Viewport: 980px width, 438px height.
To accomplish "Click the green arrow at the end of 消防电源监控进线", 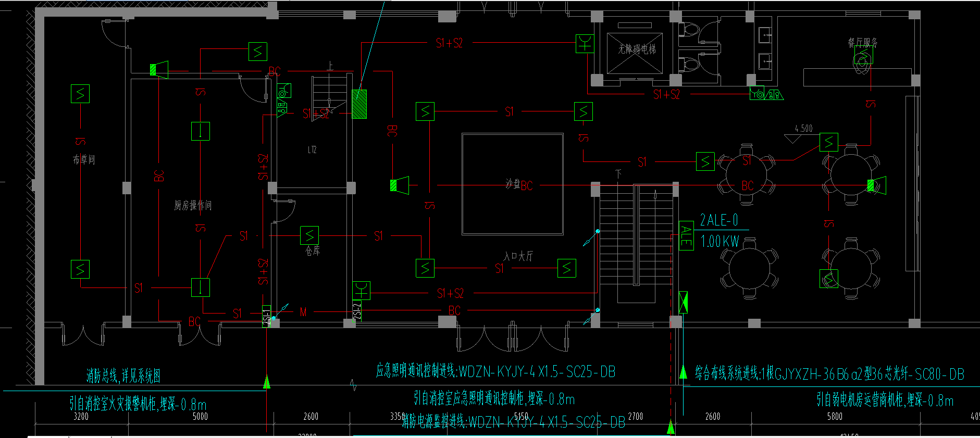I will pyautogui.click(x=671, y=427).
